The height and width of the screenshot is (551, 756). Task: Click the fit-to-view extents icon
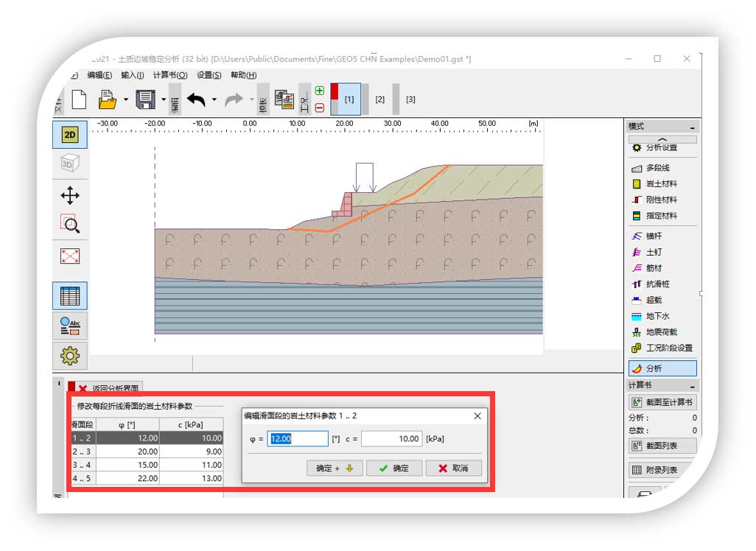tap(70, 256)
